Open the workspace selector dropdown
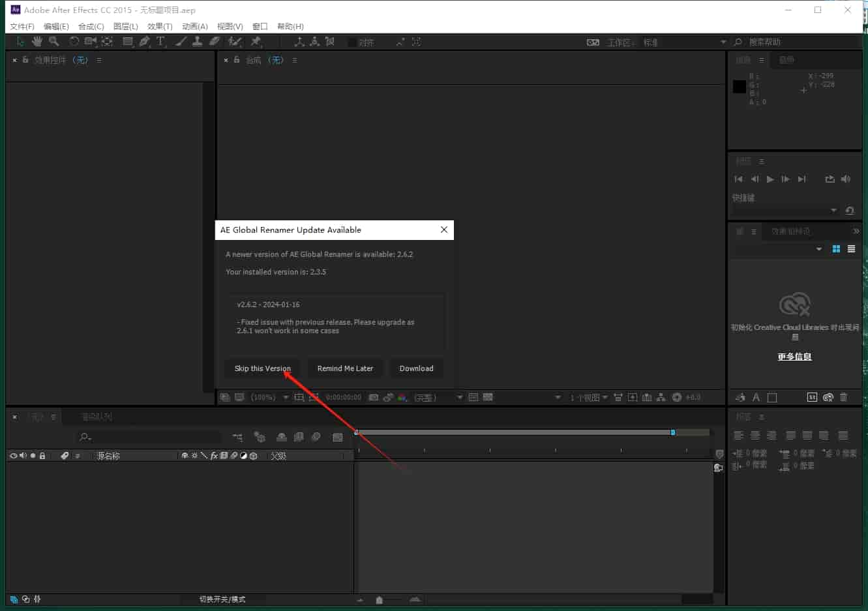The image size is (868, 611). pyautogui.click(x=685, y=42)
